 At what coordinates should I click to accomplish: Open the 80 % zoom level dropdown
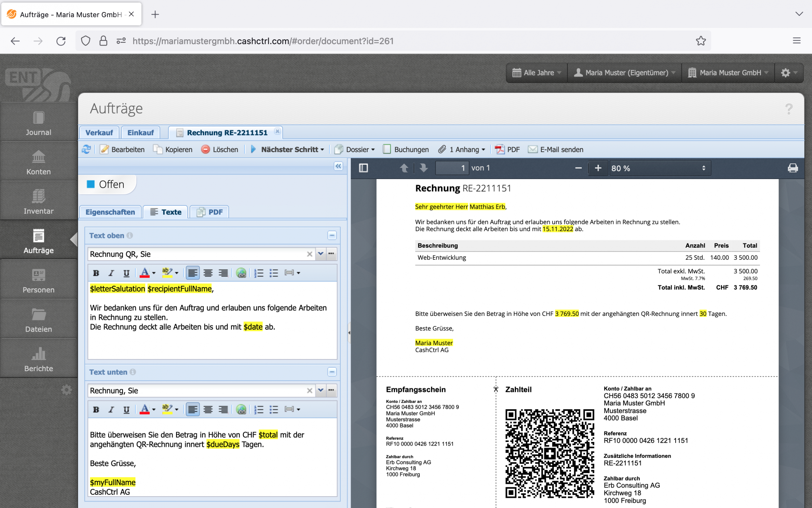[660, 168]
